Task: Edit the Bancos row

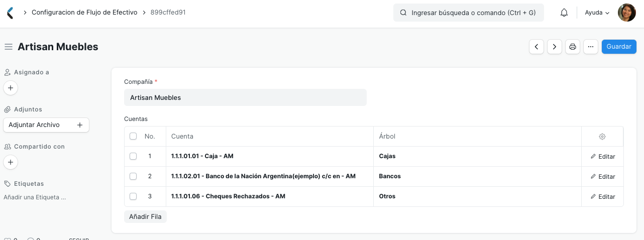Action: 603,177
